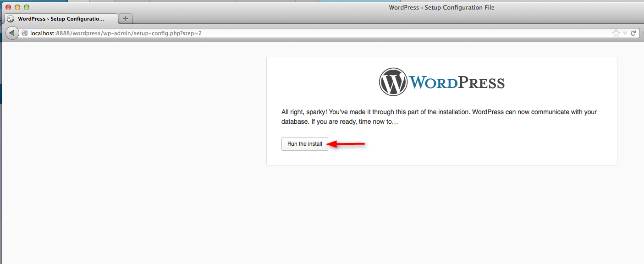The image size is (644, 264).
Task: Select the WordPress Setup Configuration tab
Action: click(61, 19)
